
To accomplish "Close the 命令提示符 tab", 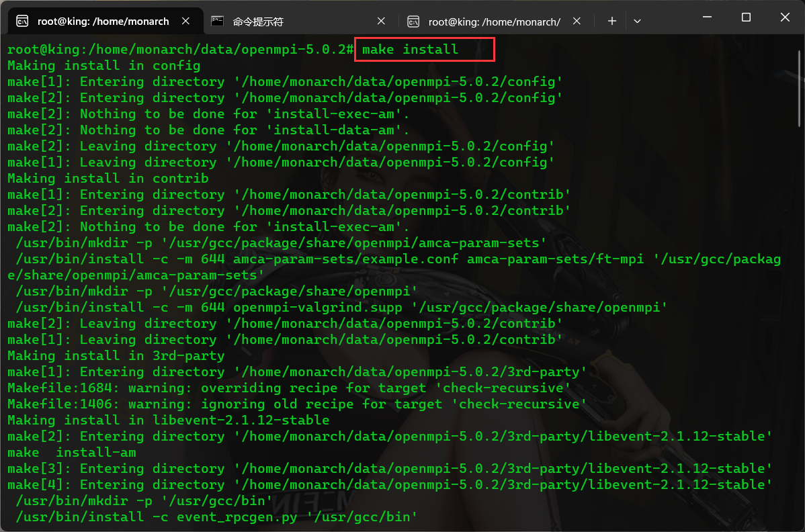I will [381, 21].
